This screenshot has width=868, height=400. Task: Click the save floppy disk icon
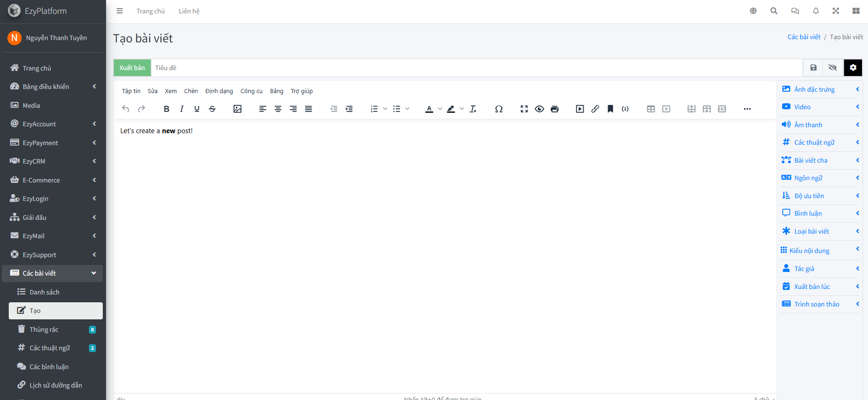813,68
